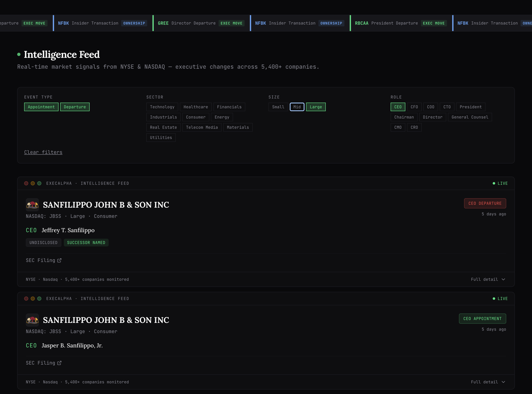Click yellow window dot on CEO Appointment card
The image size is (532, 394).
(33, 299)
